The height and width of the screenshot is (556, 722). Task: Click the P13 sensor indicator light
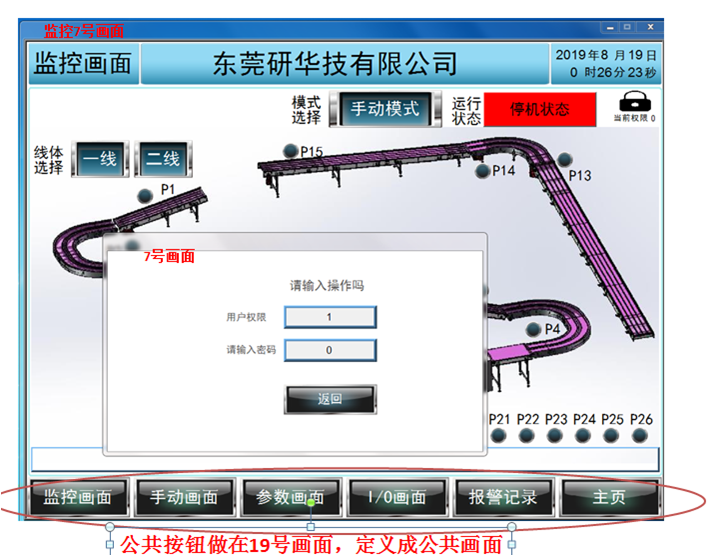[565, 160]
